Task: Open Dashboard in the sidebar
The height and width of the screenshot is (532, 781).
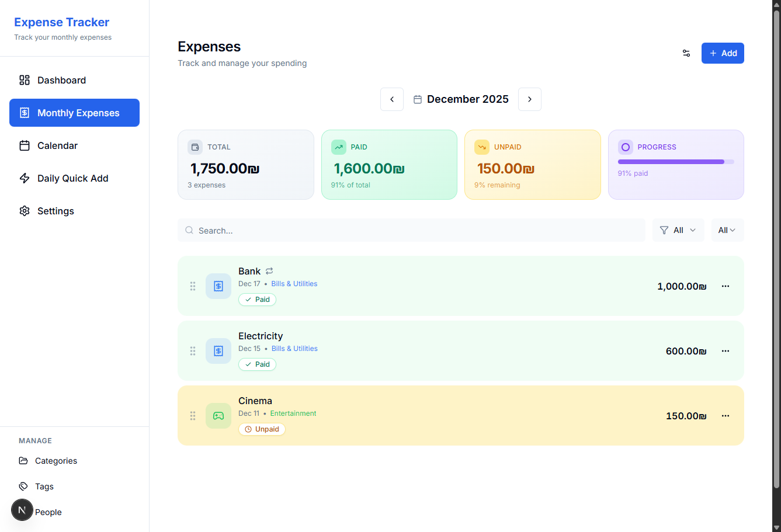Action: 61,80
